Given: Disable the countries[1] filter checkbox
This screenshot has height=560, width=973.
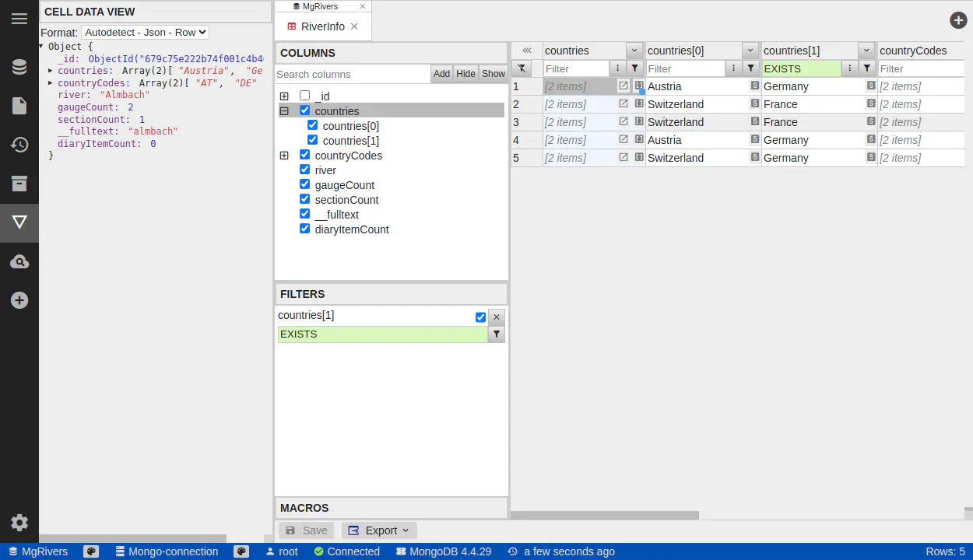Looking at the screenshot, I should tap(480, 317).
